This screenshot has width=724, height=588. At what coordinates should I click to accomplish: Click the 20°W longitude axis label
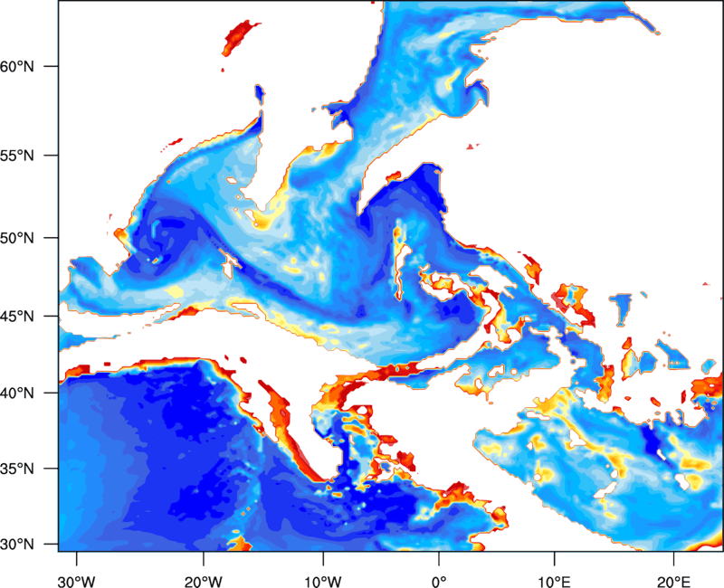(204, 582)
